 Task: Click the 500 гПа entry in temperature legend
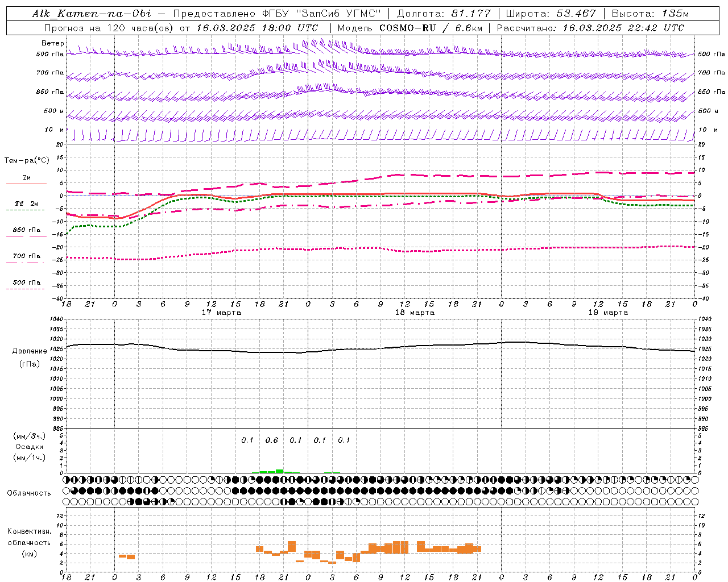click(x=27, y=282)
